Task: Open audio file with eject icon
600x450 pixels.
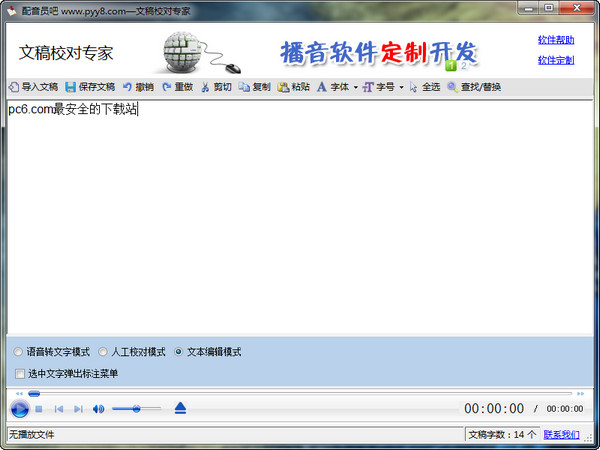Action: point(180,408)
